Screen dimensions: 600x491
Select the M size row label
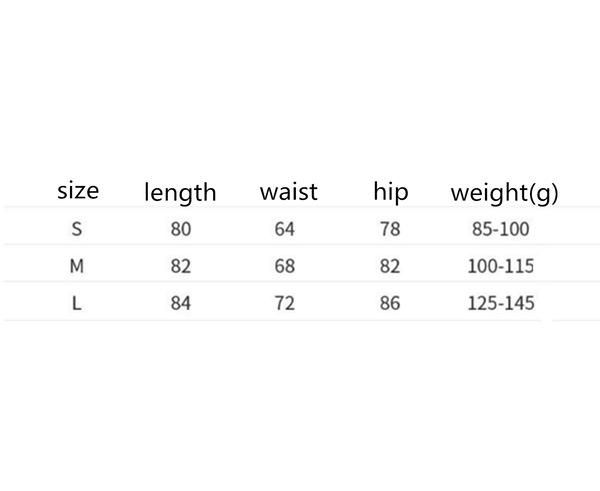tap(77, 266)
